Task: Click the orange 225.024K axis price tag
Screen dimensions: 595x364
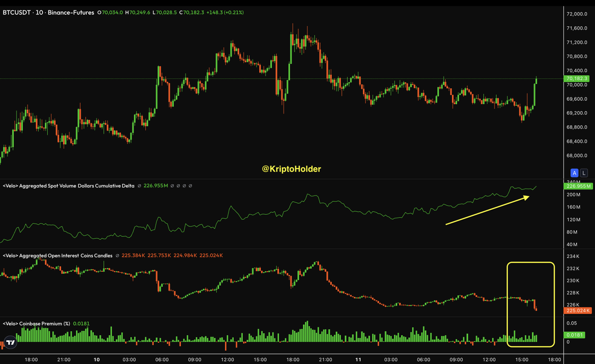Action: tap(579, 311)
